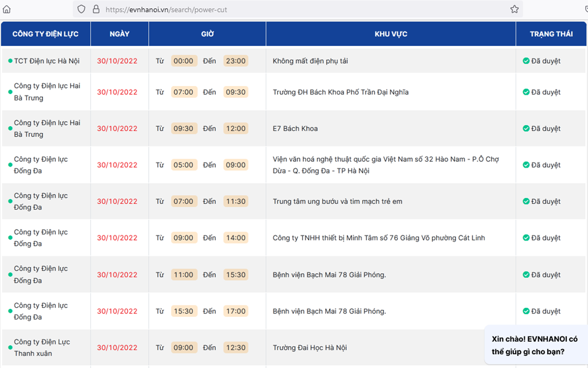Image resolution: width=588 pixels, height=368 pixels.
Task: Click the end time 09:30 badge
Action: click(235, 92)
